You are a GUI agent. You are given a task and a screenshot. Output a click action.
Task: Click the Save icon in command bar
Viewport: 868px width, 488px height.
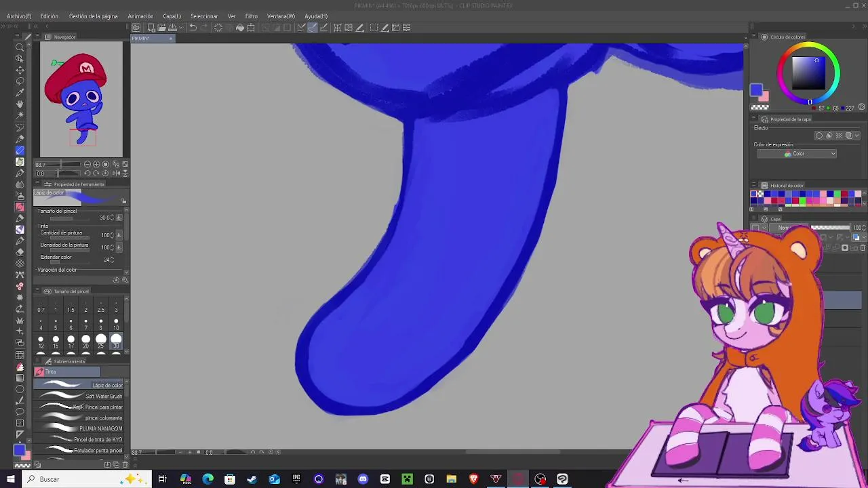coord(172,28)
